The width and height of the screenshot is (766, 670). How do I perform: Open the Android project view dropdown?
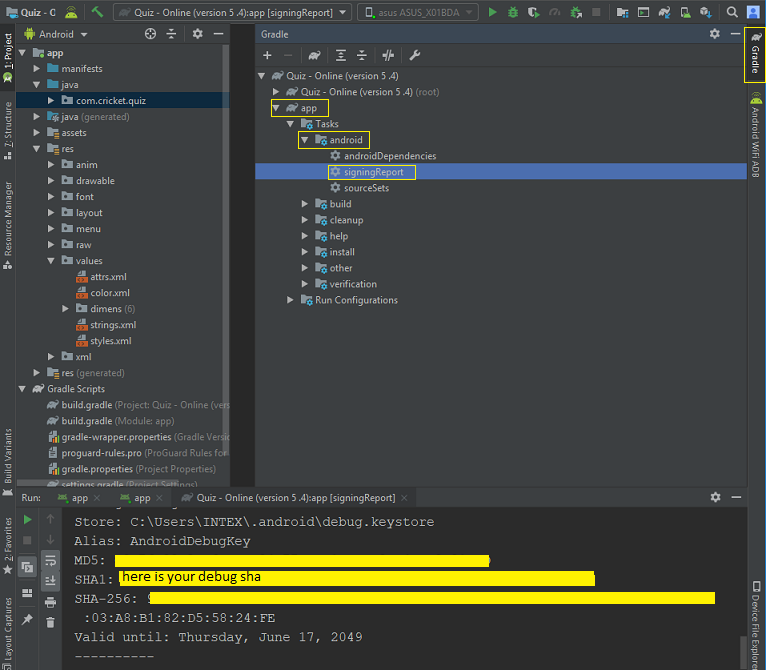point(56,34)
